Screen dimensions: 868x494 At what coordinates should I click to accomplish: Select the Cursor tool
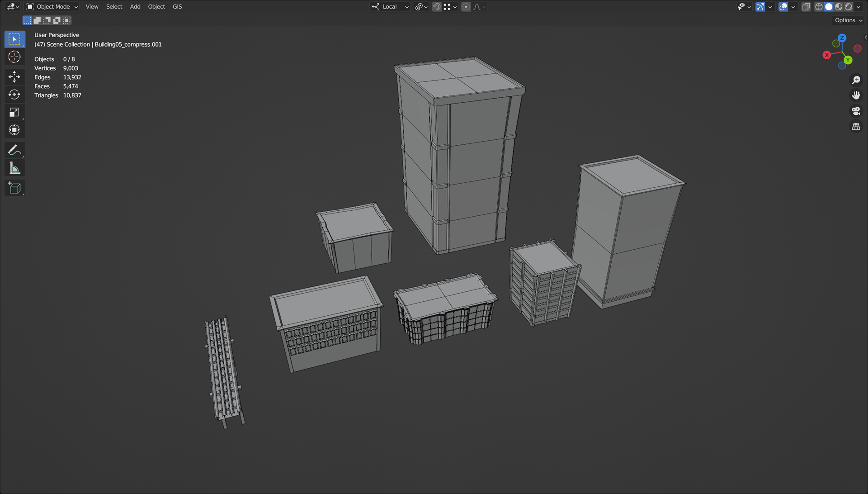pos(14,57)
